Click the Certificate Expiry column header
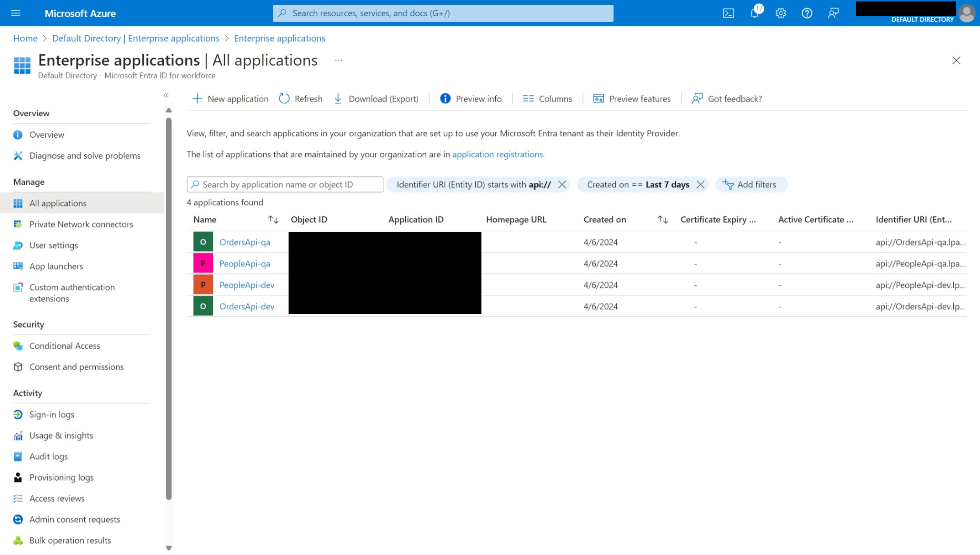Image resolution: width=980 pixels, height=555 pixels. [718, 220]
